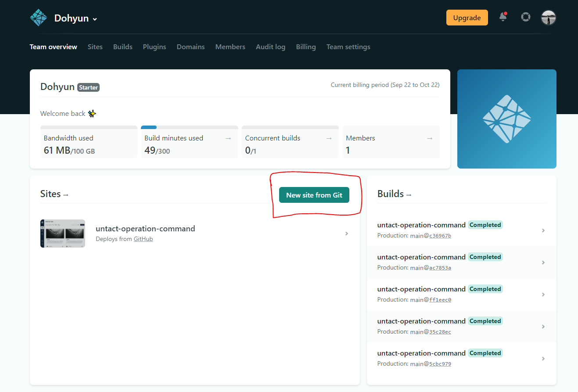578x392 pixels.
Task: Go to the Billing tab
Action: pyautogui.click(x=306, y=47)
